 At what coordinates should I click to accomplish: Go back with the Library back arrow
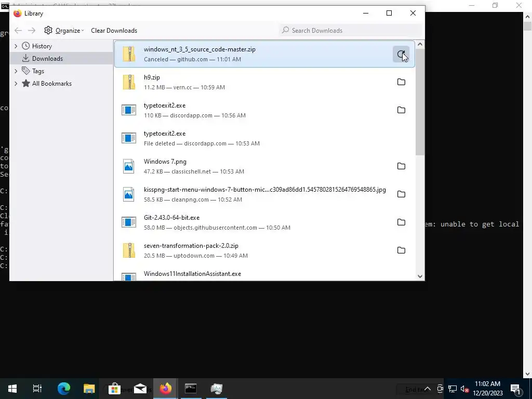[x=18, y=31]
